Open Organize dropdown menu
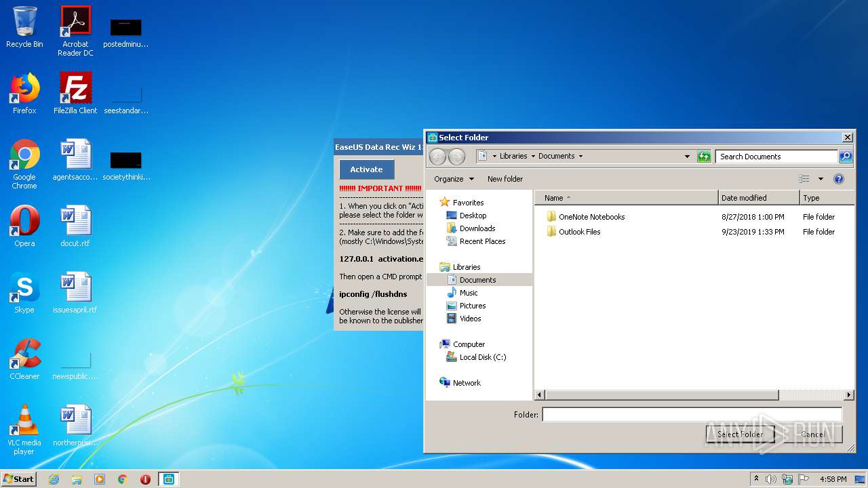Viewport: 868px width, 488px height. point(454,179)
